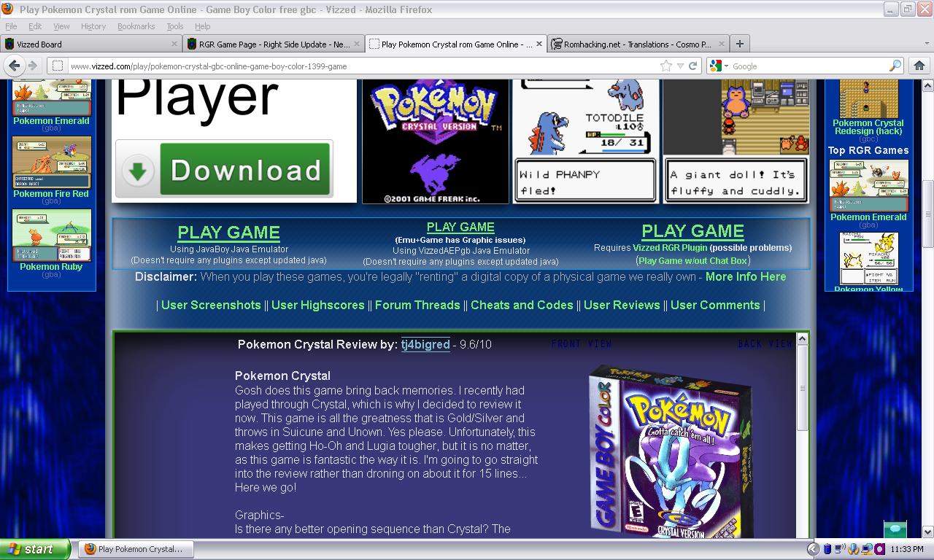Open Pokemon Crystal Redesign hack link
The width and height of the screenshot is (934, 560).
tap(868, 127)
